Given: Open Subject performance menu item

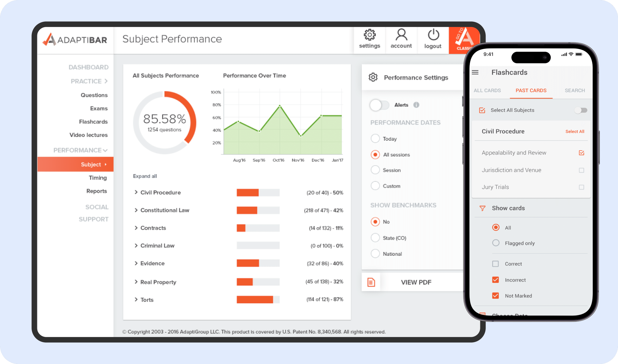Looking at the screenshot, I should point(75,164).
